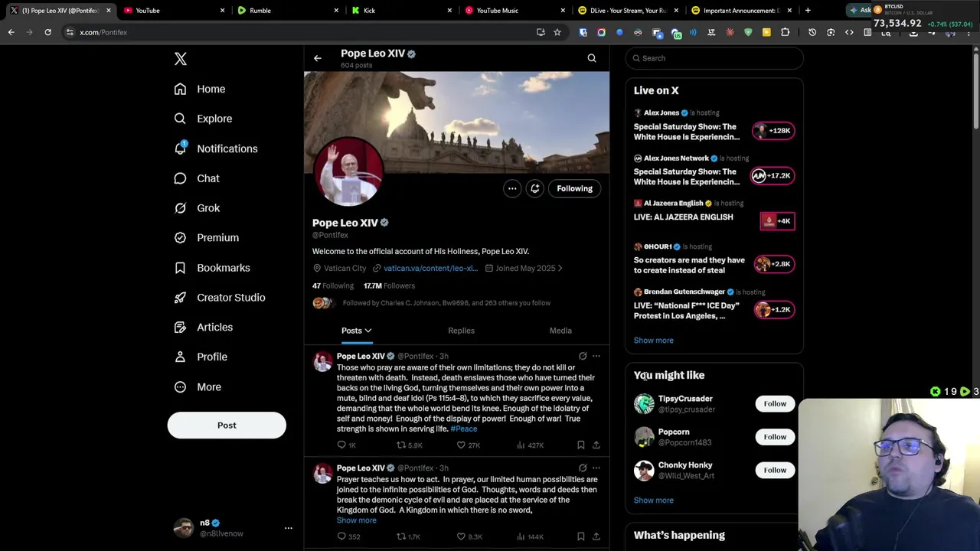The image size is (980, 551).
Task: Go back in the browser
Action: click(x=11, y=32)
